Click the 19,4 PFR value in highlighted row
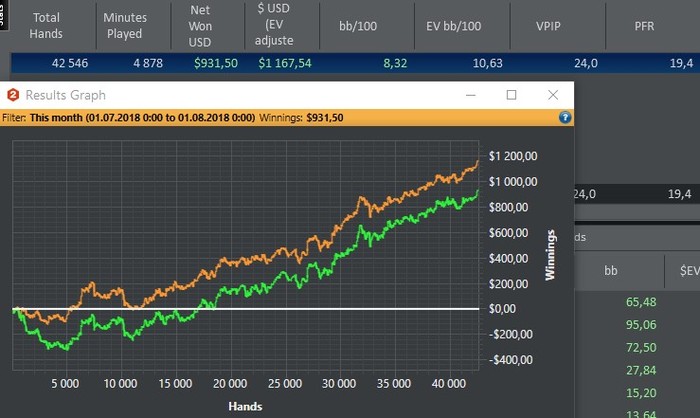The image size is (700, 418). point(681,63)
